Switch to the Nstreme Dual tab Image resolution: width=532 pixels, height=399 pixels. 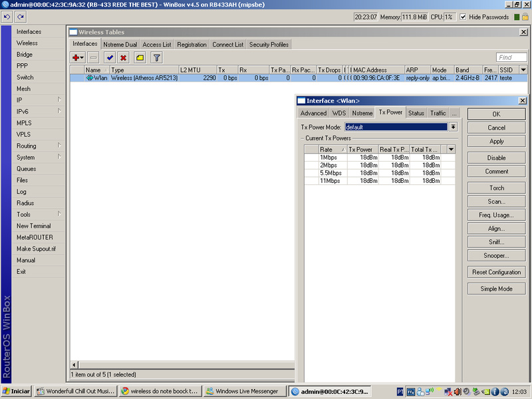[120, 45]
